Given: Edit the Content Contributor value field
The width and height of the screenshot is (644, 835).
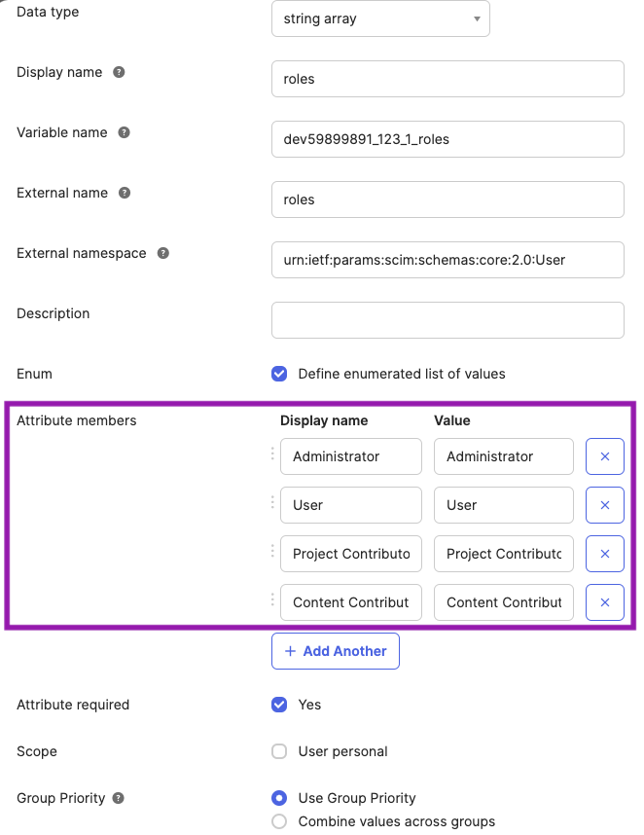Looking at the screenshot, I should click(504, 602).
